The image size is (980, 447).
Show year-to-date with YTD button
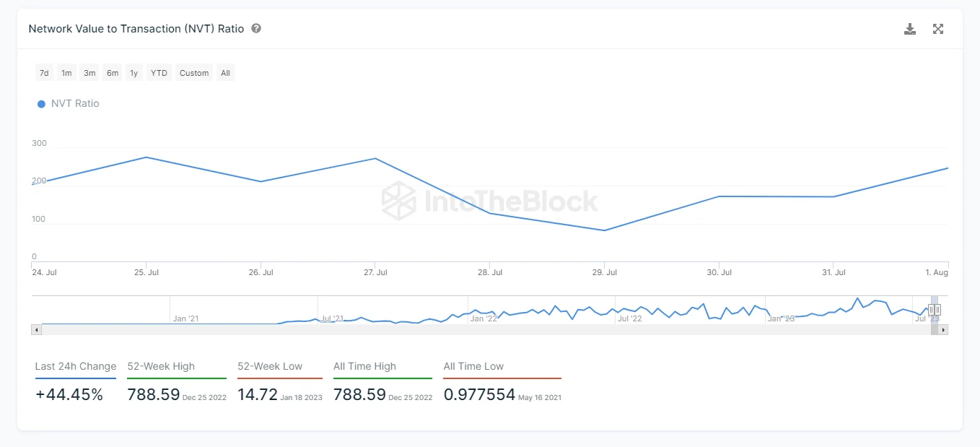(x=159, y=73)
